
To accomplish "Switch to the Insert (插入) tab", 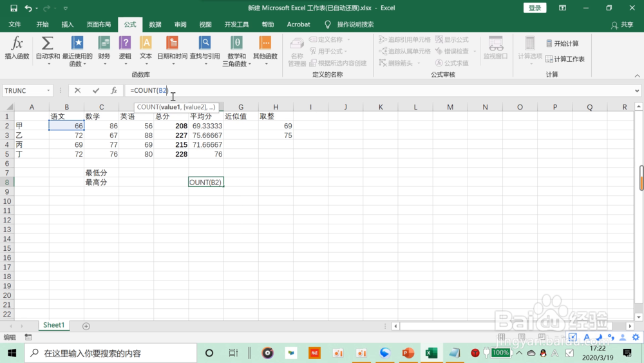I will click(x=68, y=25).
